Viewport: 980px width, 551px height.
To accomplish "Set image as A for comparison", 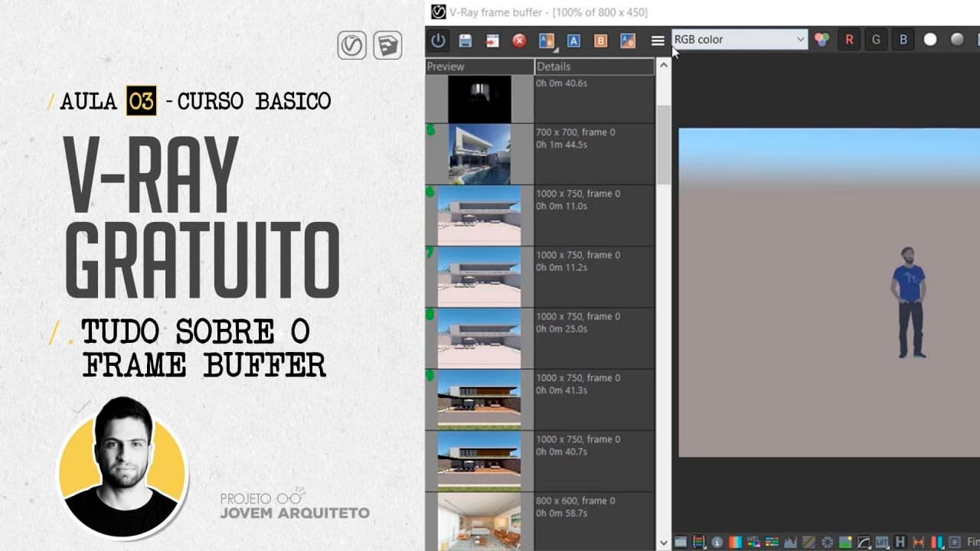I will [573, 41].
